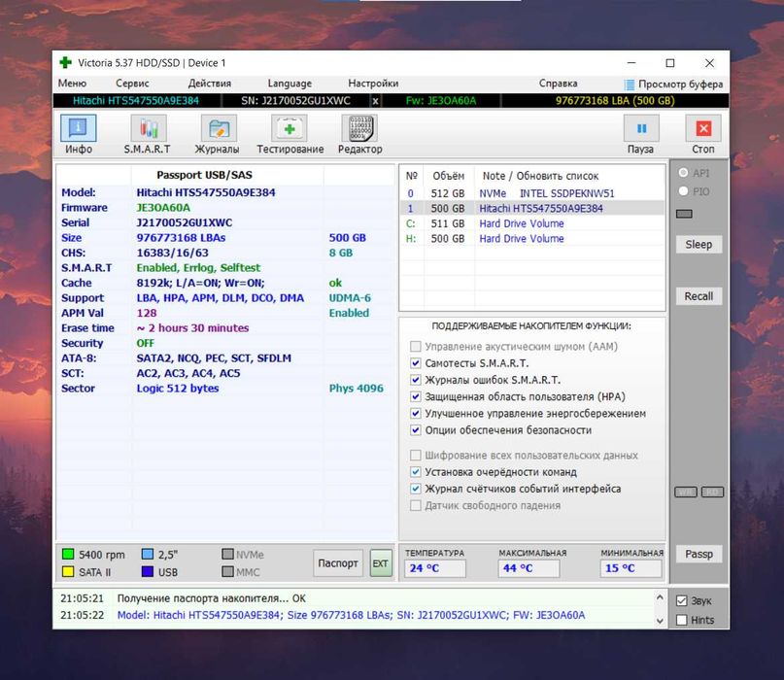
Task: Open the Настройки menu
Action: [x=373, y=84]
